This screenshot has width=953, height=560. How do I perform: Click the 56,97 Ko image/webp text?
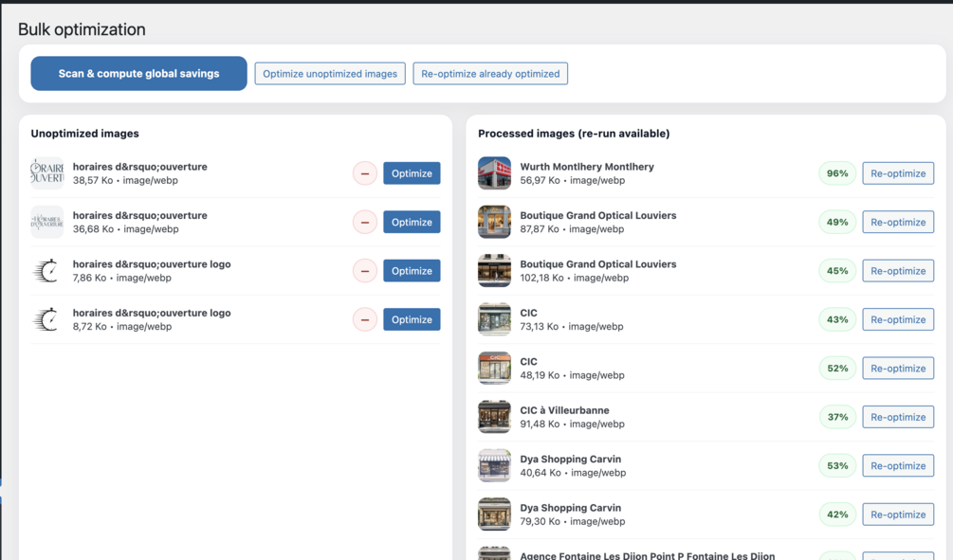[x=572, y=180]
